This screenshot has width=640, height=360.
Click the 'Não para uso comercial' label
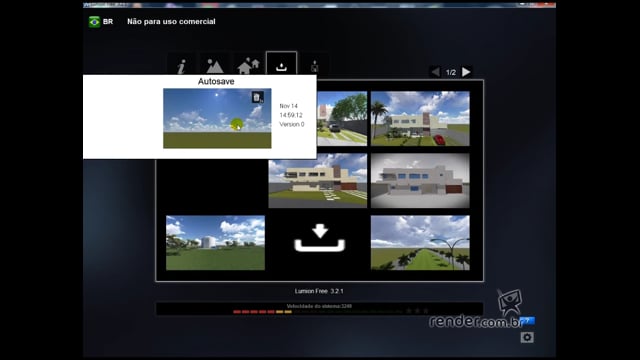tap(171, 22)
